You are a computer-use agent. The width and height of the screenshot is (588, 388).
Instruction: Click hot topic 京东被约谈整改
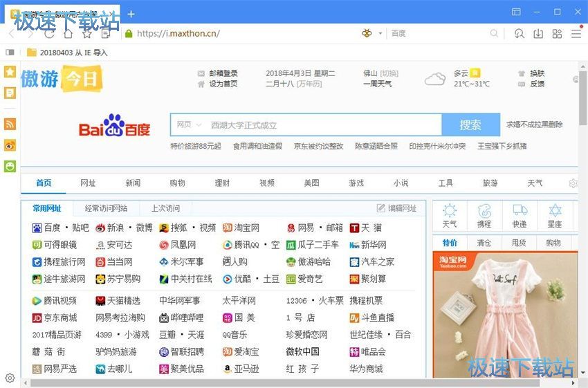pos(318,146)
